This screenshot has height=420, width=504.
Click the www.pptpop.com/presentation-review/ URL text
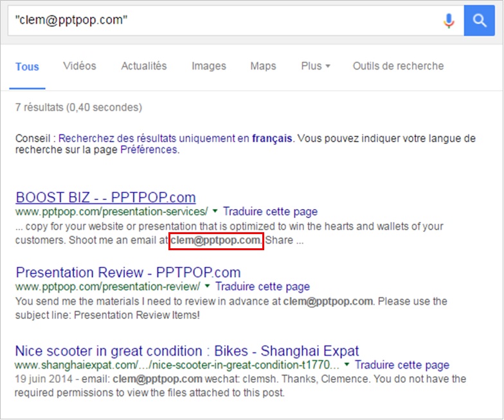[x=108, y=287]
